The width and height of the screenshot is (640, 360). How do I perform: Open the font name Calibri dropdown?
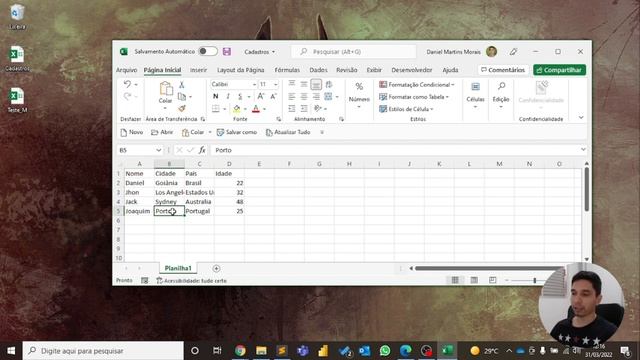click(x=254, y=84)
